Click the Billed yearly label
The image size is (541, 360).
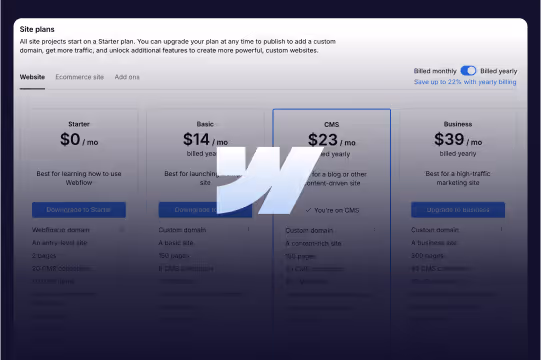[499, 71]
